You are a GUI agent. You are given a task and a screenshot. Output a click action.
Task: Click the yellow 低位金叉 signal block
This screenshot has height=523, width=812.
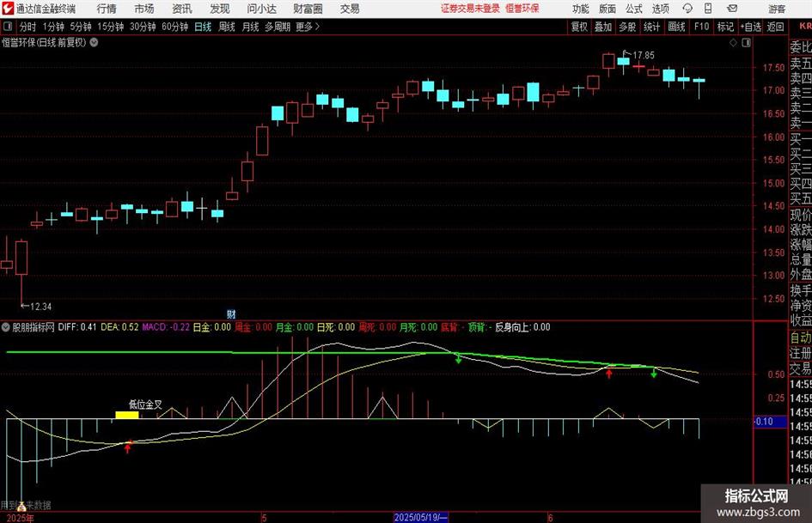[x=127, y=415]
